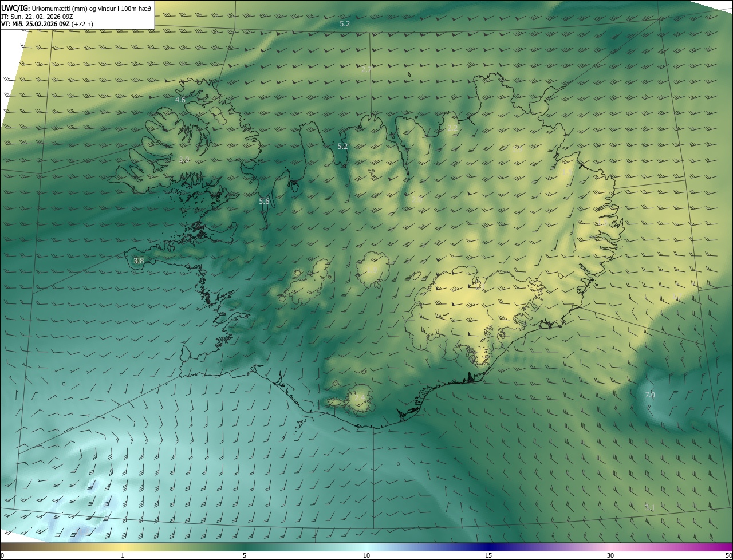Click the 5.2 value in the northern fjord
The image size is (733, 560).
[342, 147]
